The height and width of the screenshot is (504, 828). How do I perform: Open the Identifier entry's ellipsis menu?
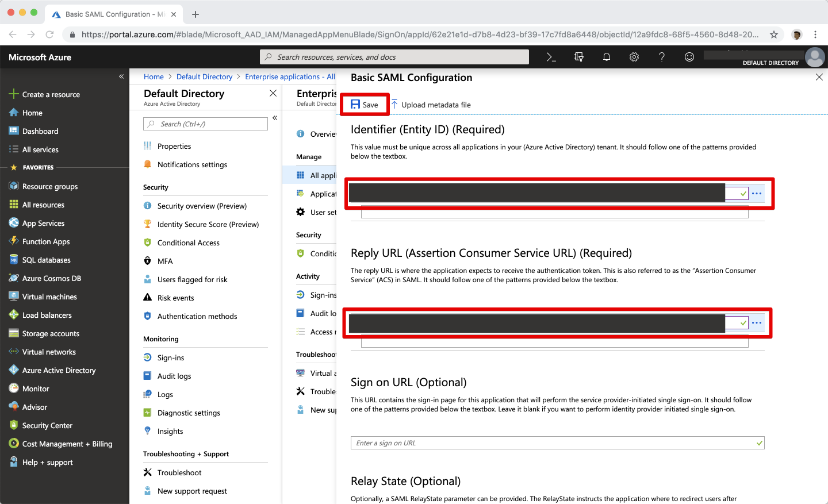(x=757, y=194)
